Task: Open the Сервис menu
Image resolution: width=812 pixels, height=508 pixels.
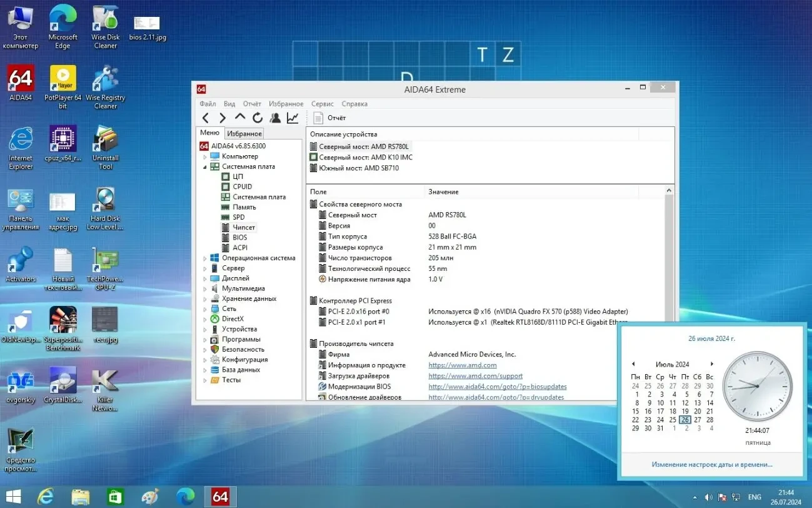Action: pyautogui.click(x=322, y=104)
